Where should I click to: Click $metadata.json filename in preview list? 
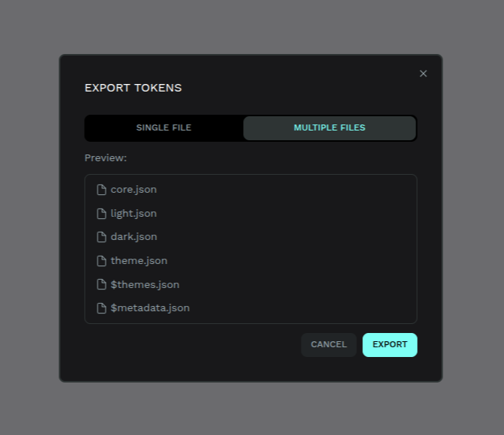click(x=150, y=308)
